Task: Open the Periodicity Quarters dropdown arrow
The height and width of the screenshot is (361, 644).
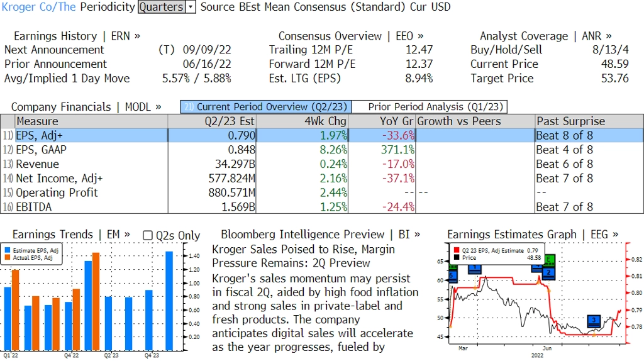Action: point(191,7)
